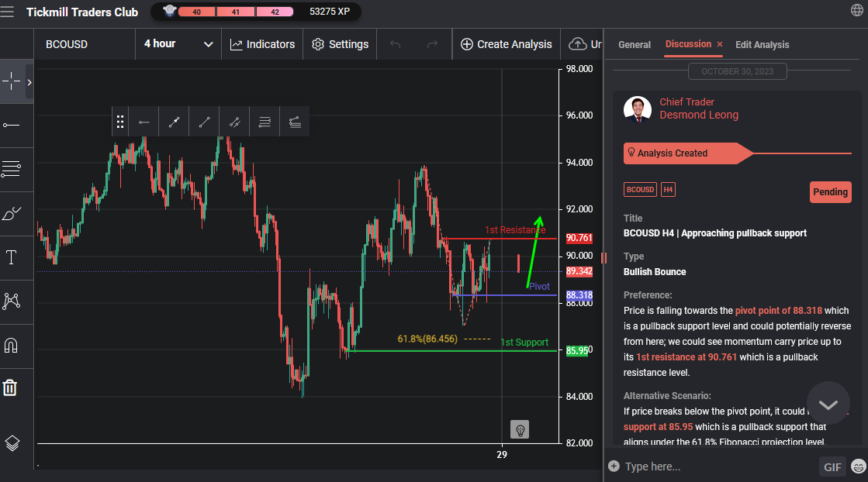The width and height of the screenshot is (868, 482).
Task: Click the Desmond Leong name link
Action: (x=699, y=115)
